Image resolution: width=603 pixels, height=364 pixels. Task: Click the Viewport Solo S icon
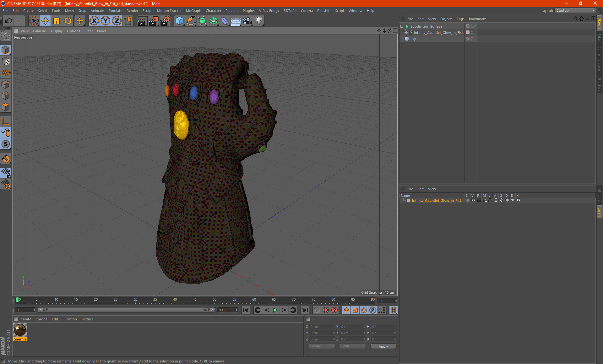pos(6,144)
